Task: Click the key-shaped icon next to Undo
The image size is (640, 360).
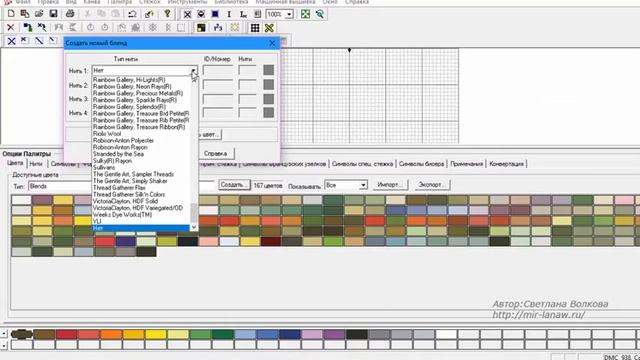Action: tap(149, 14)
